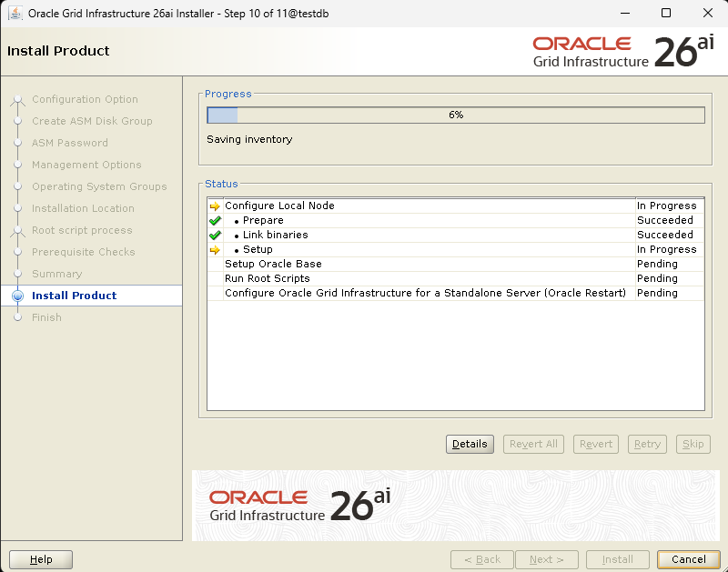Click the Oracle 26ai logo in header
This screenshot has width=728, height=572.
(623, 52)
